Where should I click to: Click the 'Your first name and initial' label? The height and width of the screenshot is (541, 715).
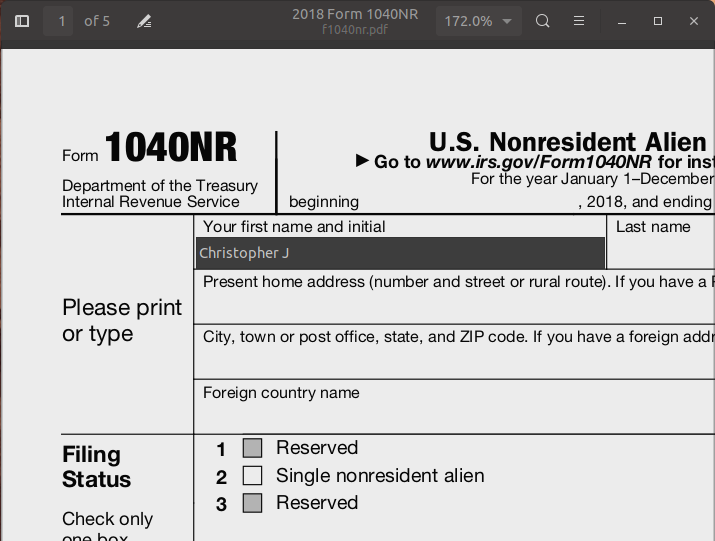[294, 227]
